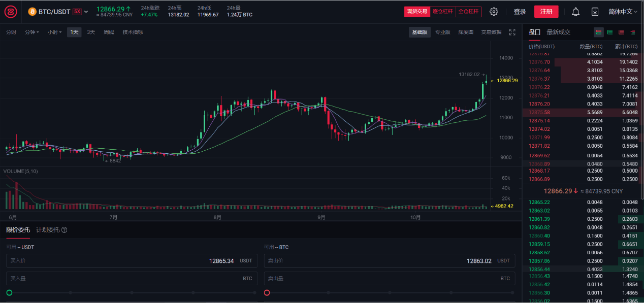Viewport: 644px width, 303px height.
Task: Select 基础版 chart view
Action: [420, 32]
